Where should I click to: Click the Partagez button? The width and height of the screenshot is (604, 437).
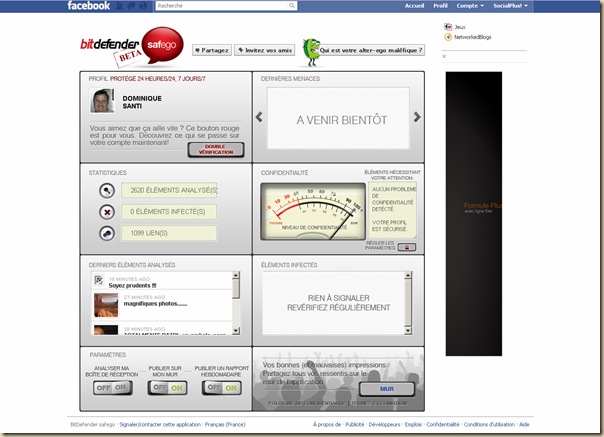pyautogui.click(x=212, y=50)
